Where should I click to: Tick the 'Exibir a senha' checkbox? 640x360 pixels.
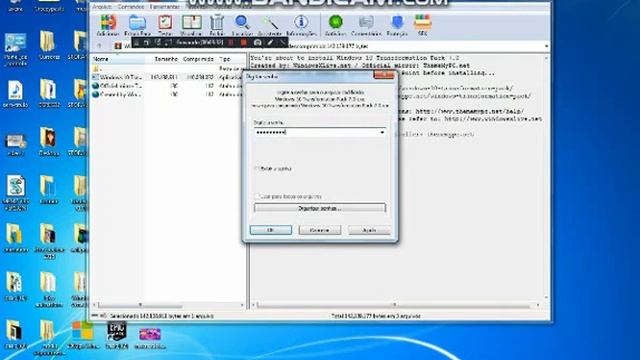tap(257, 168)
